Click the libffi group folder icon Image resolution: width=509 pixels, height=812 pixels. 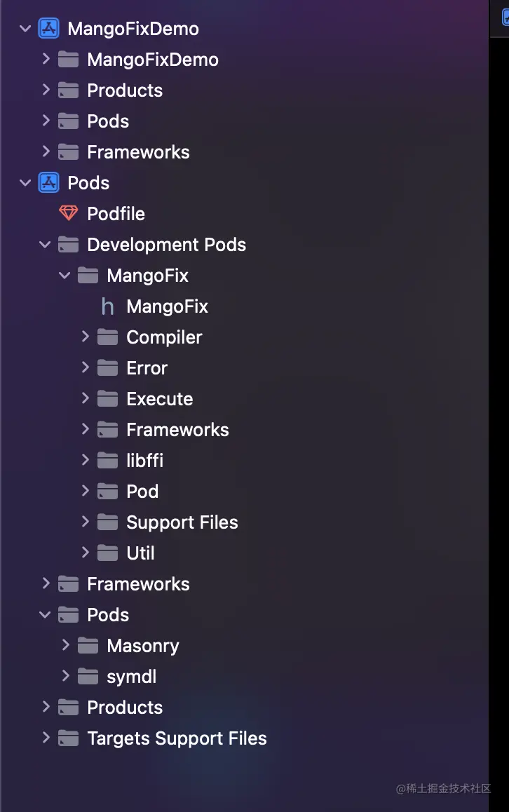(x=107, y=460)
